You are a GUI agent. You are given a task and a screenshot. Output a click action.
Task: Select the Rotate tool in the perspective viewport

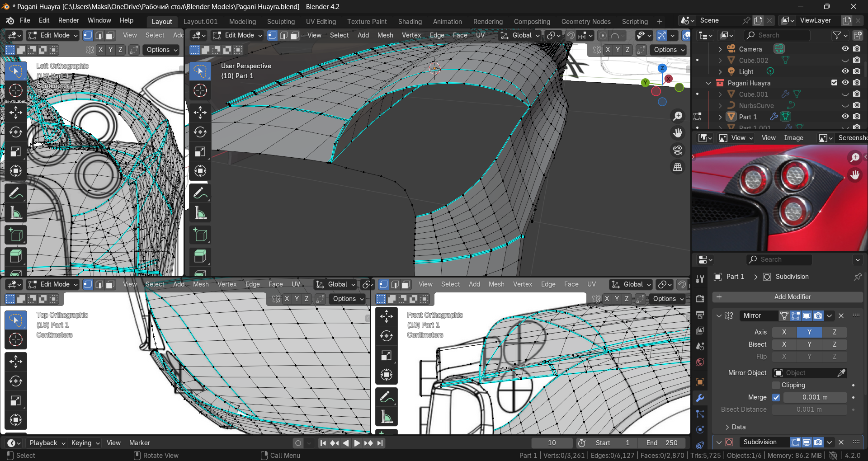[200, 132]
